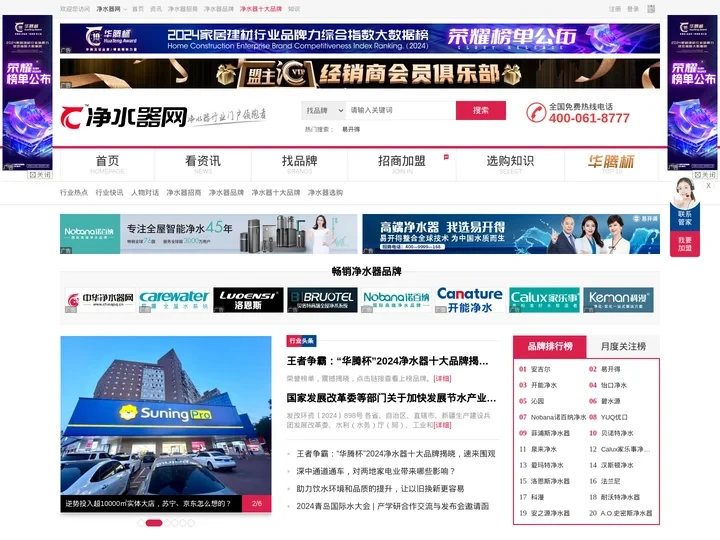
Task: Click the red flag icon beside 招商加盟
Action: point(446,157)
